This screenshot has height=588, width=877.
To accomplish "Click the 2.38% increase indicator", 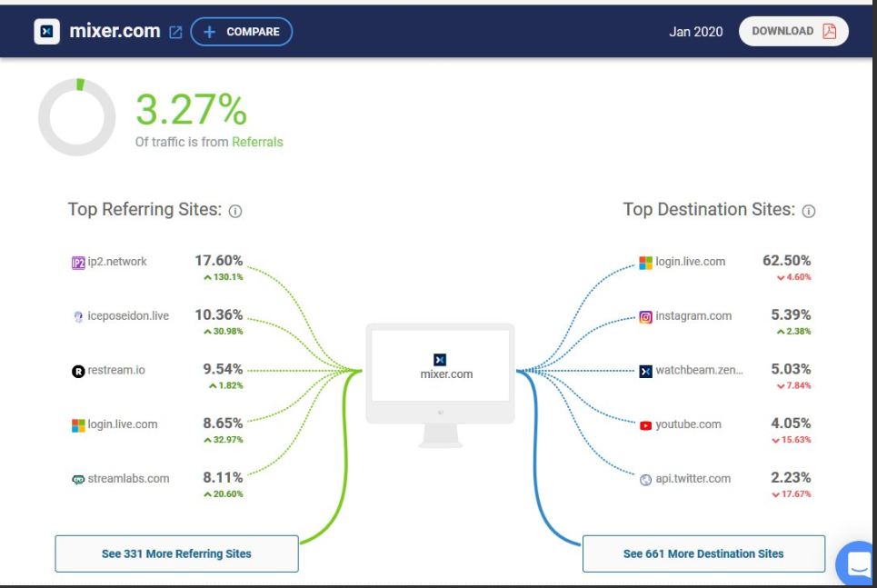I will click(x=793, y=331).
